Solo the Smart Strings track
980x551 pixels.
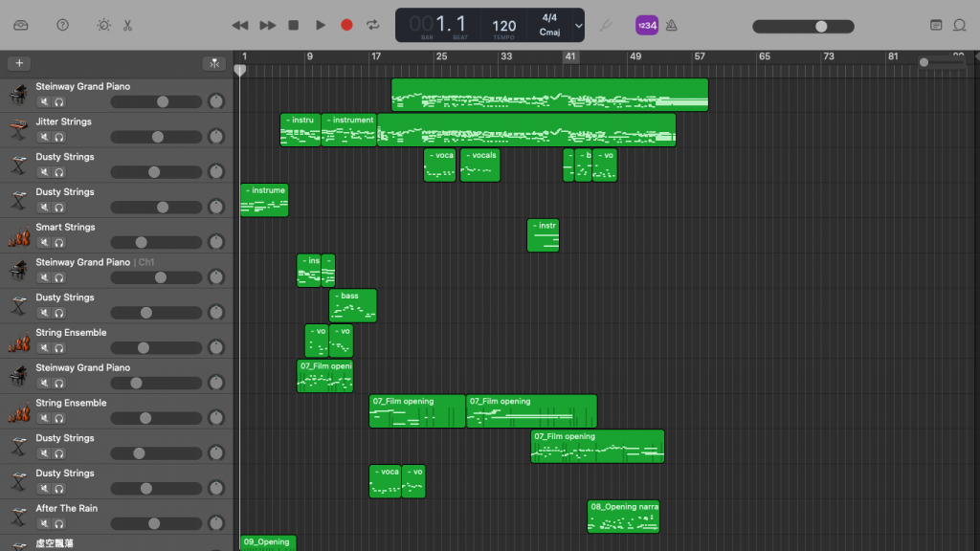(x=58, y=243)
